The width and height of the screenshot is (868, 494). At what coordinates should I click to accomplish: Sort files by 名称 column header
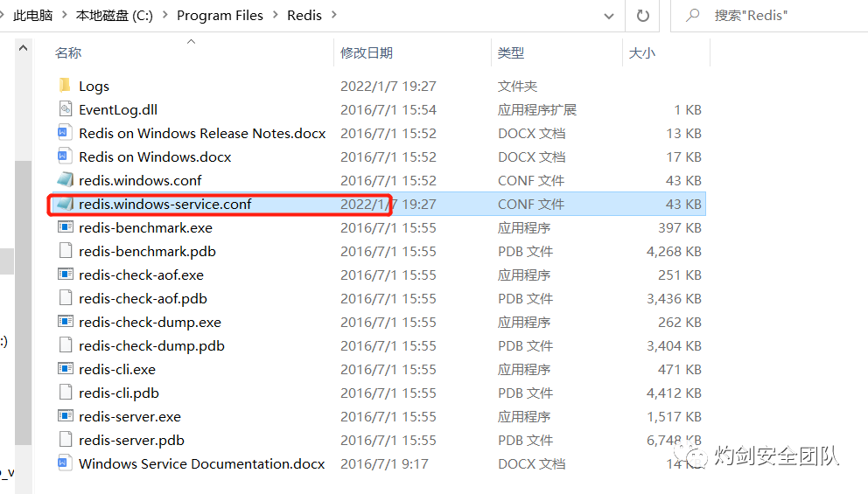click(68, 53)
